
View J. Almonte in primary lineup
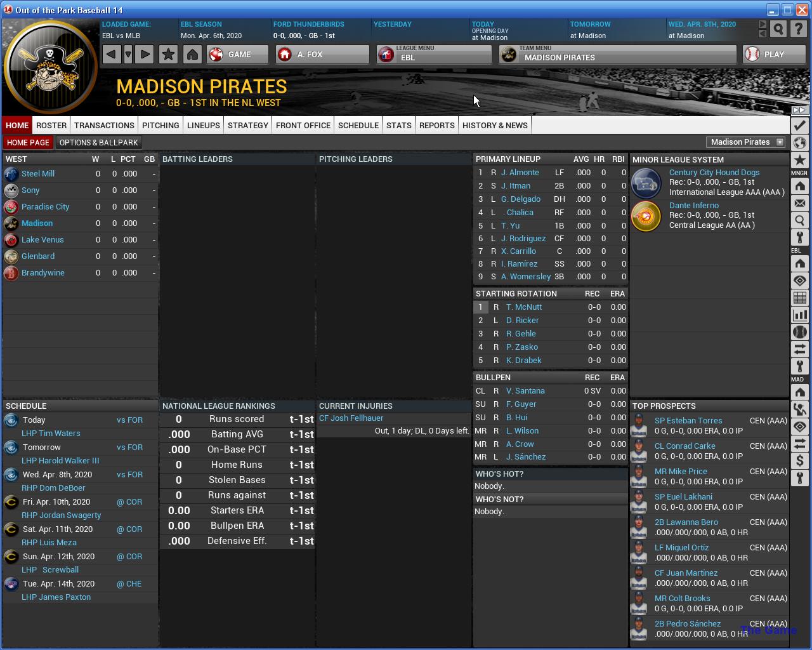(520, 173)
